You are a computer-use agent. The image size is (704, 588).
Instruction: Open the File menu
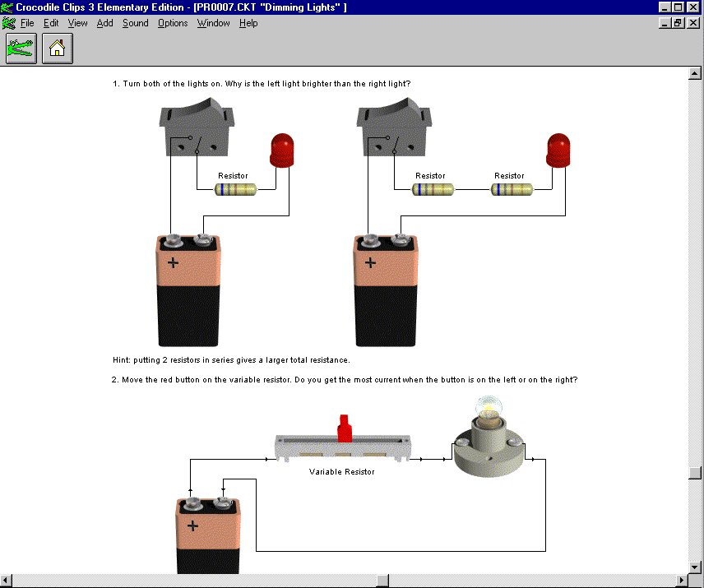27,23
